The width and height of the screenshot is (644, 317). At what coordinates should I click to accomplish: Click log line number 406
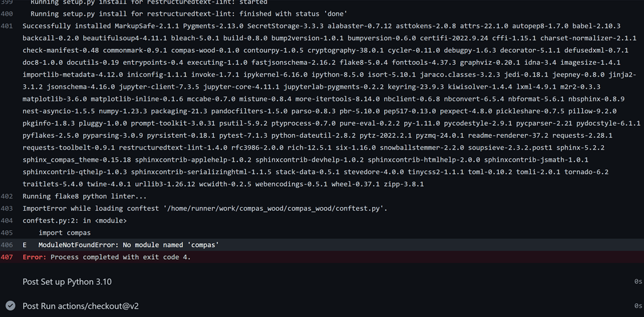pos(7,245)
